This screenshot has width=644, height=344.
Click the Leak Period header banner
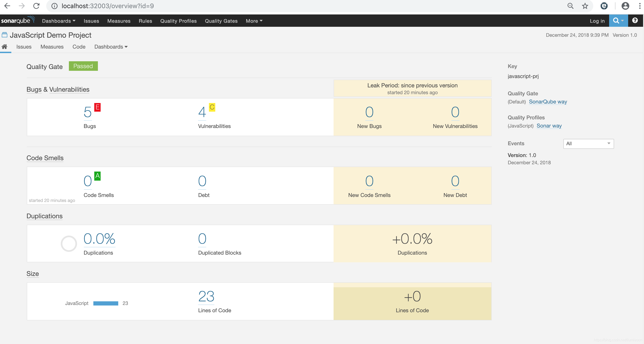tap(412, 88)
